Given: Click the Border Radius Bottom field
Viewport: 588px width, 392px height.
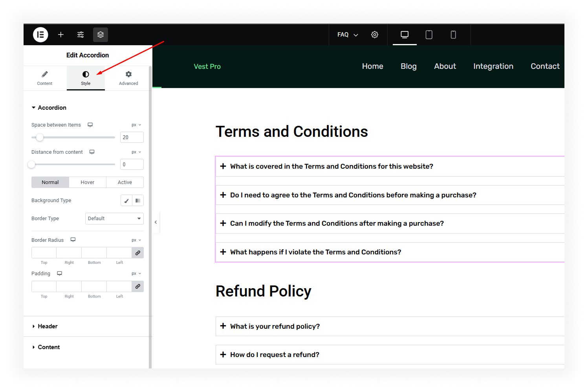Looking at the screenshot, I should [94, 253].
